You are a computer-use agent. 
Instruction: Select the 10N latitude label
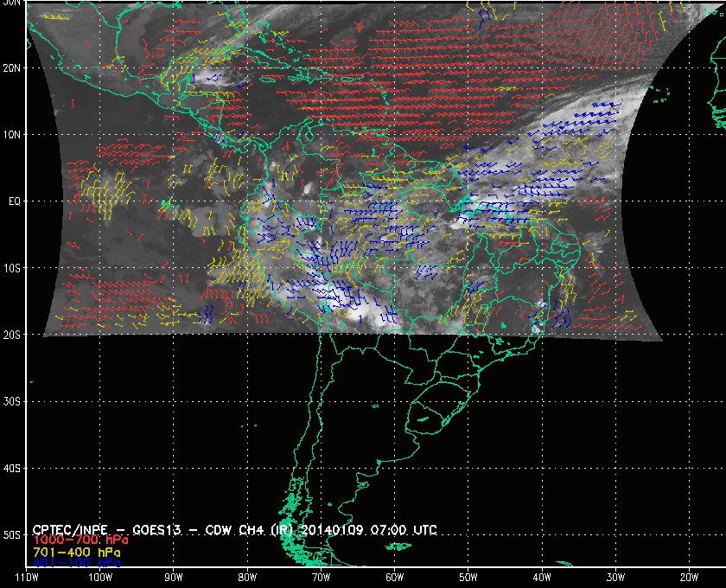pyautogui.click(x=12, y=135)
